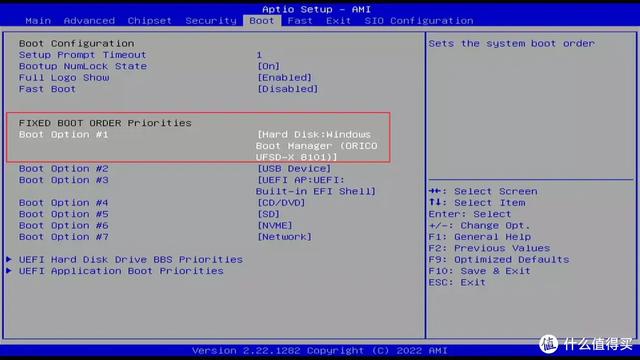Go to the Security tab

tap(211, 20)
